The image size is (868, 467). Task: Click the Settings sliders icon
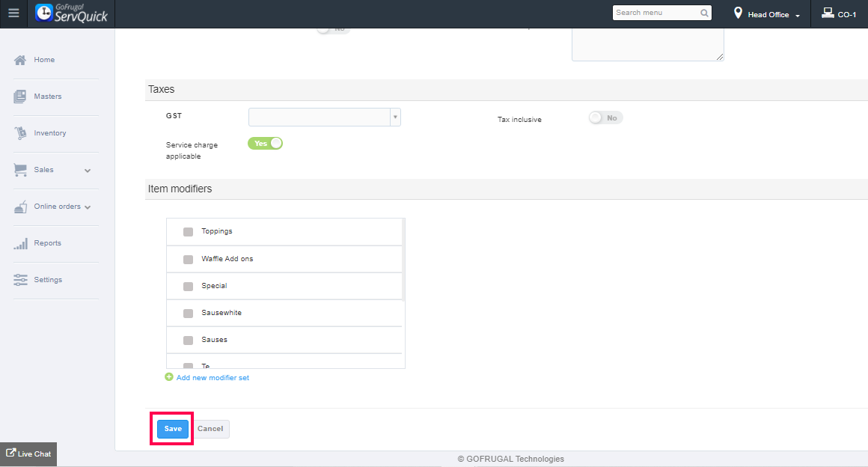[20, 280]
